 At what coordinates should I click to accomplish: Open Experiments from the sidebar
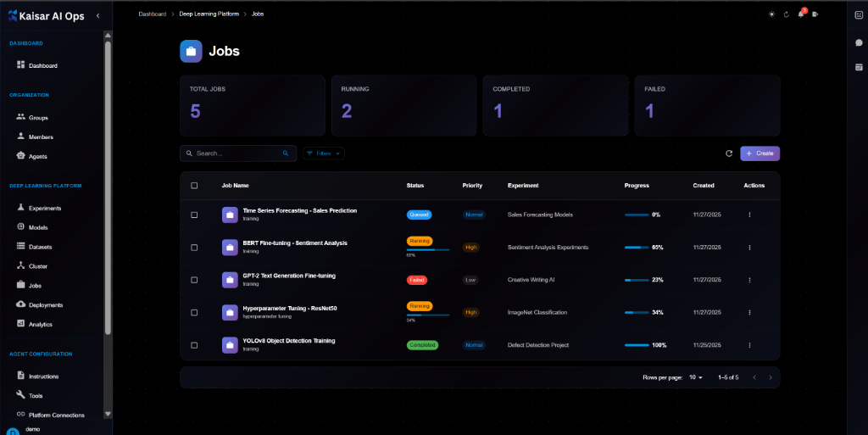coord(44,208)
